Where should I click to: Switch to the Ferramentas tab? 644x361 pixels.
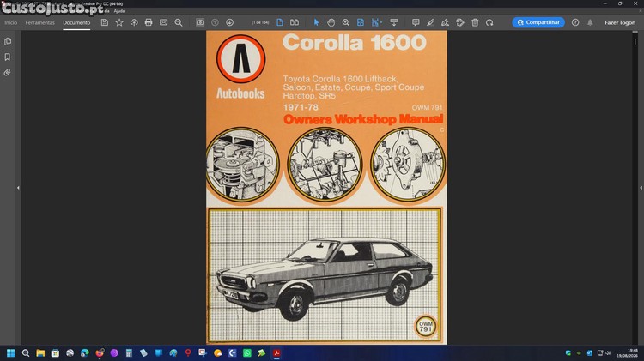39,22
